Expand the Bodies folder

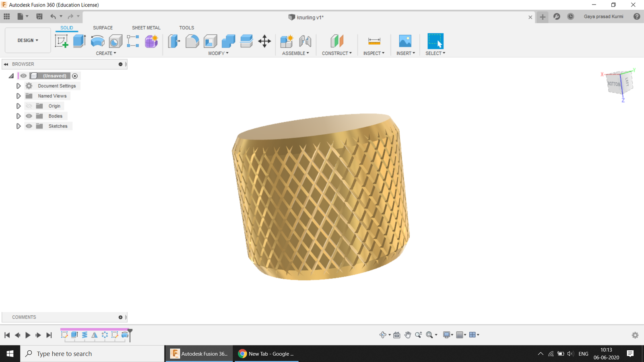(x=19, y=116)
